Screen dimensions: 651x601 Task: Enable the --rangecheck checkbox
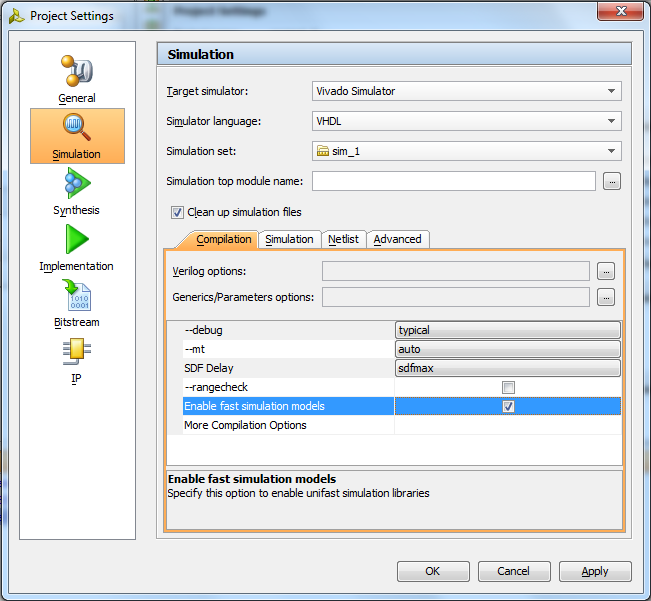pos(508,387)
